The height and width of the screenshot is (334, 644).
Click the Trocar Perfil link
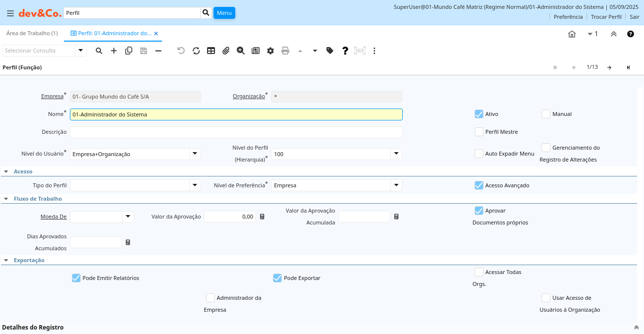click(x=606, y=16)
